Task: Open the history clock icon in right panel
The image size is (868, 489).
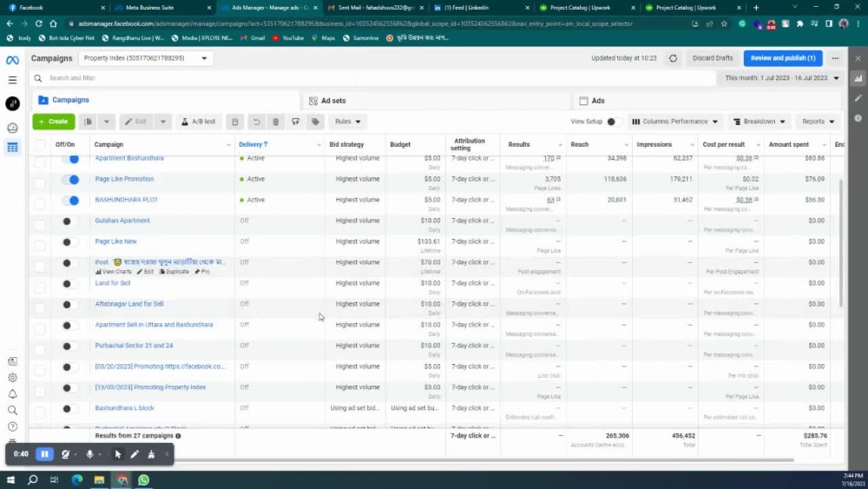Action: tap(858, 118)
